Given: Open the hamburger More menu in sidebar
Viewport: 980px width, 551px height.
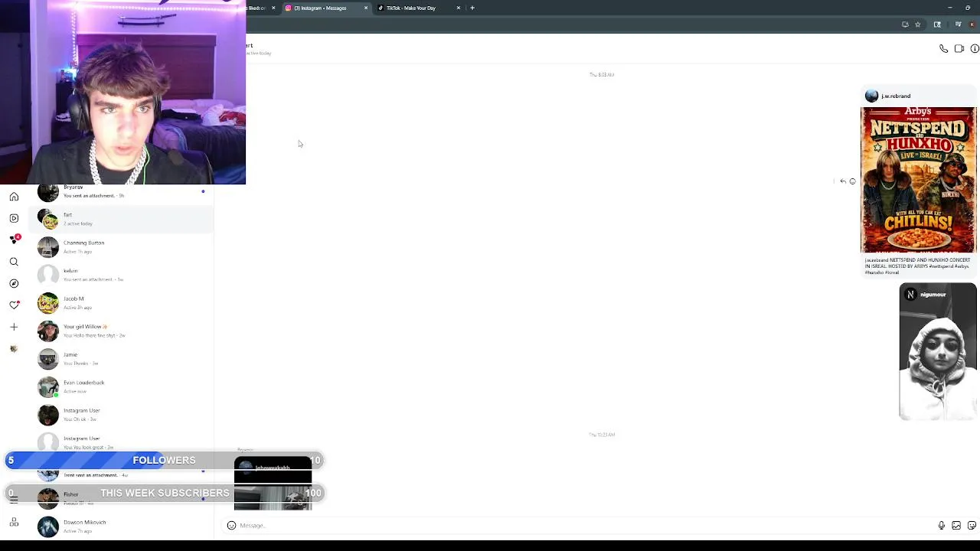Looking at the screenshot, I should [x=14, y=500].
